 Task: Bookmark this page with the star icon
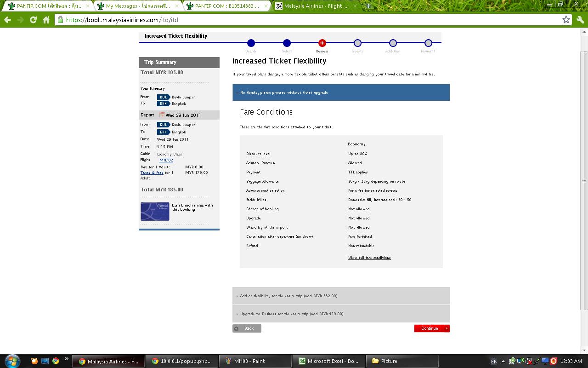566,20
